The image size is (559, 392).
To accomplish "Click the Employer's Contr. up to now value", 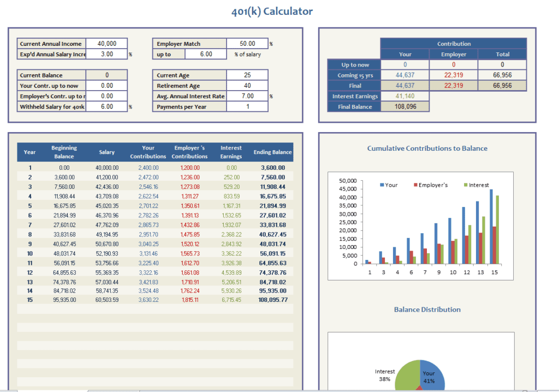I will [106, 96].
